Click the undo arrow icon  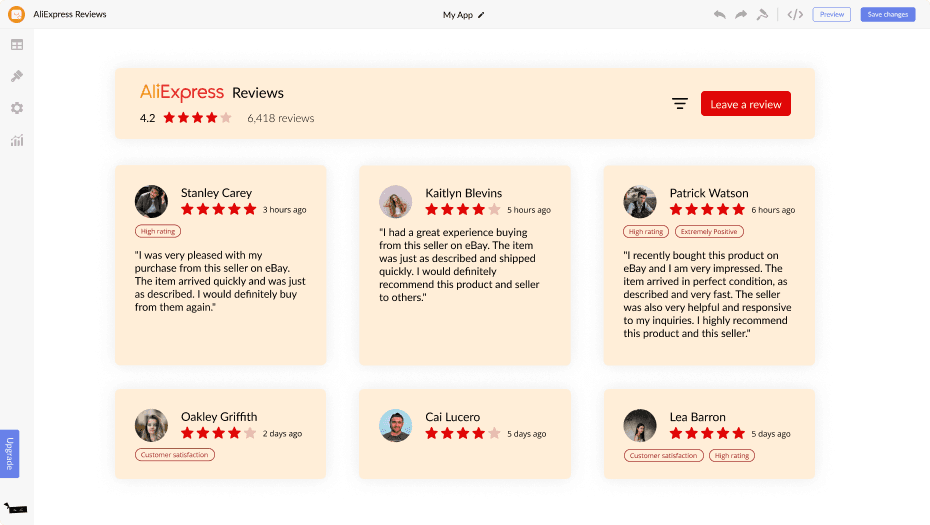point(719,14)
